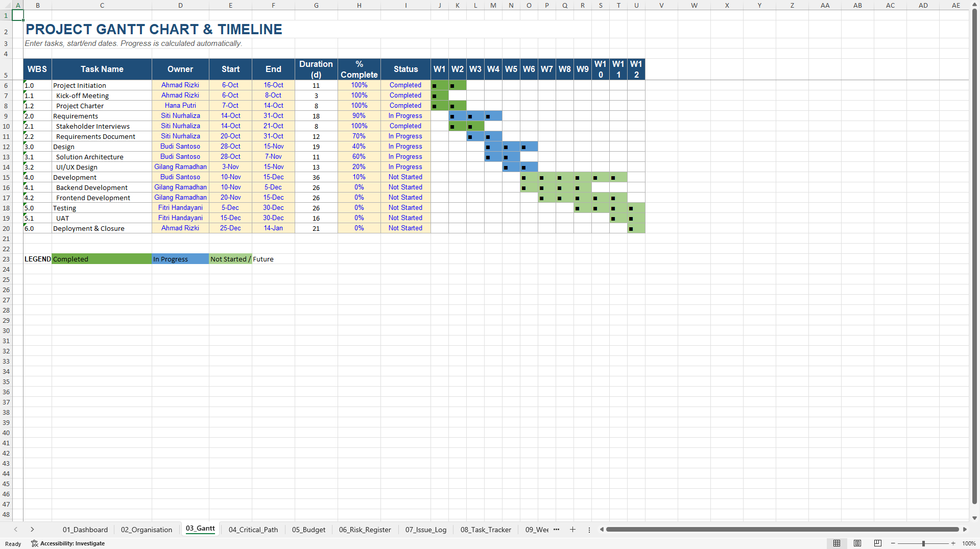This screenshot has width=980, height=549.
Task: Select column H header
Action: [359, 5]
